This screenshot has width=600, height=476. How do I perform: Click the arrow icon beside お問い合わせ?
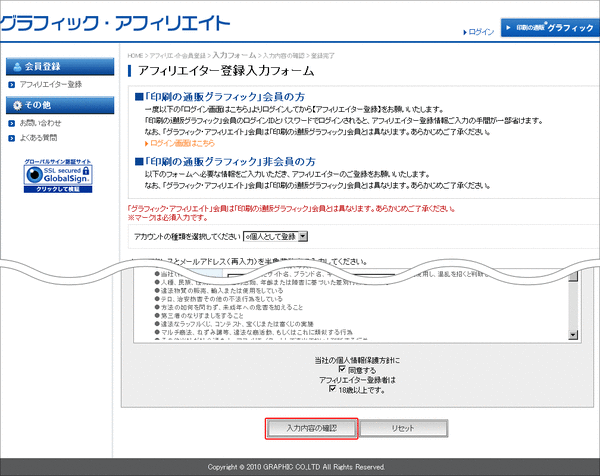click(11, 123)
